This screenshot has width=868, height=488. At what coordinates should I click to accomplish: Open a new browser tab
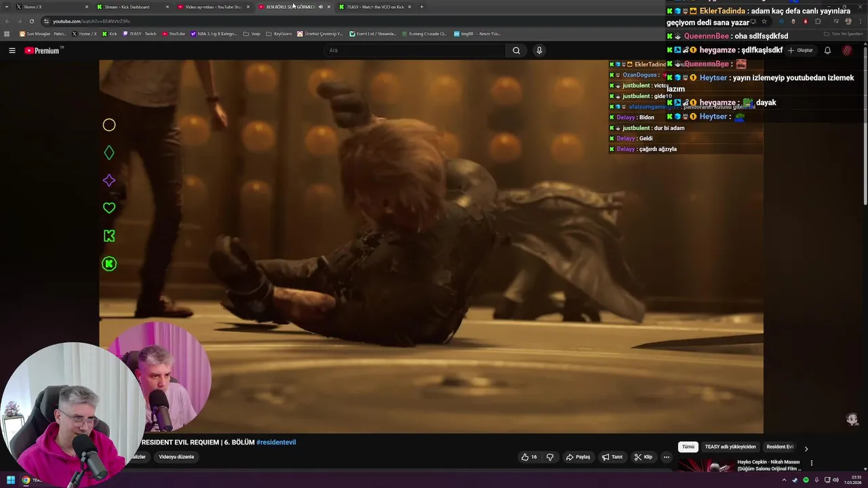(x=421, y=7)
